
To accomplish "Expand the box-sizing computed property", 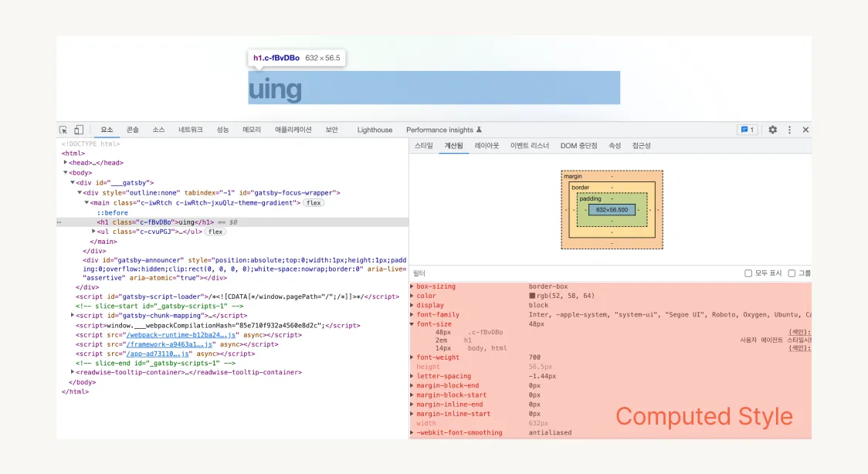I will [412, 286].
